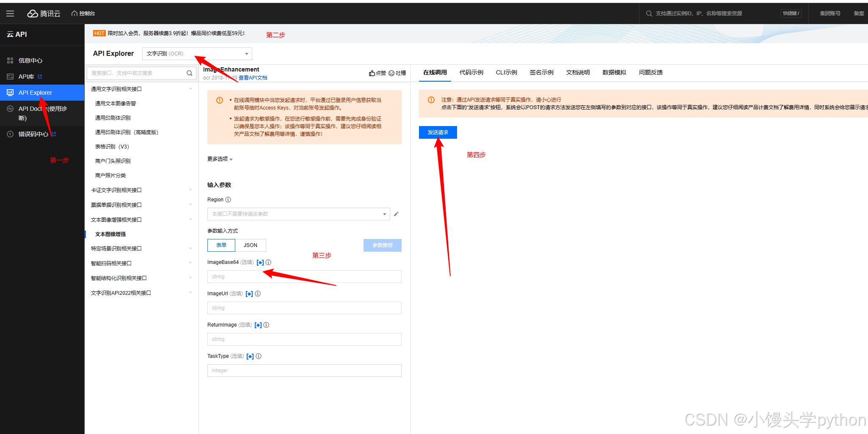Screen dimensions: 868x434
Task: Click the Region info icon
Action: pos(228,200)
